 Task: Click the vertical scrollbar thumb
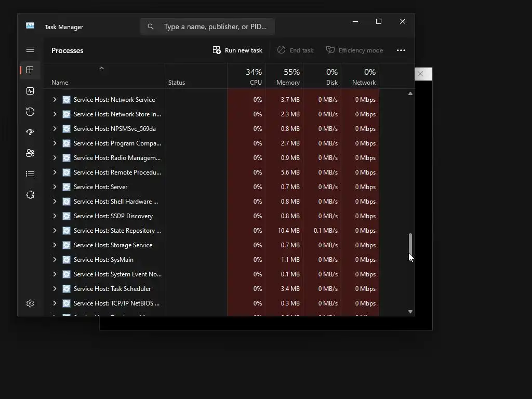pos(410,244)
